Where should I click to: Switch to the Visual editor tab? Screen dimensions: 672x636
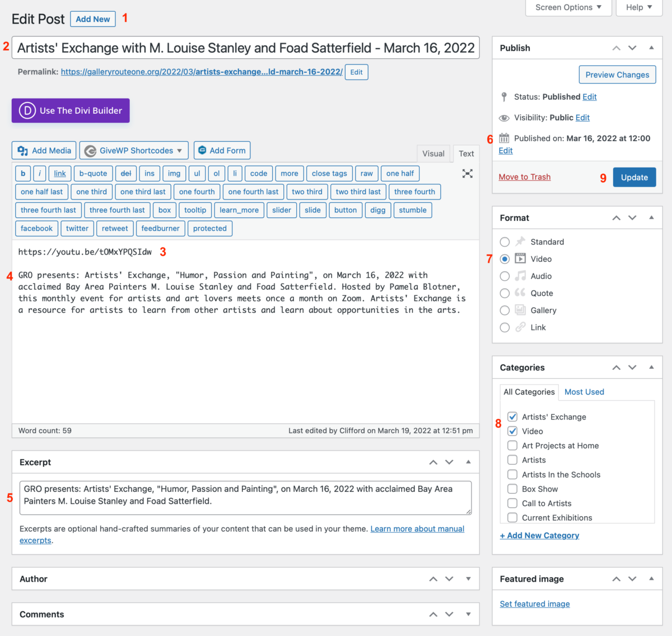point(433,154)
